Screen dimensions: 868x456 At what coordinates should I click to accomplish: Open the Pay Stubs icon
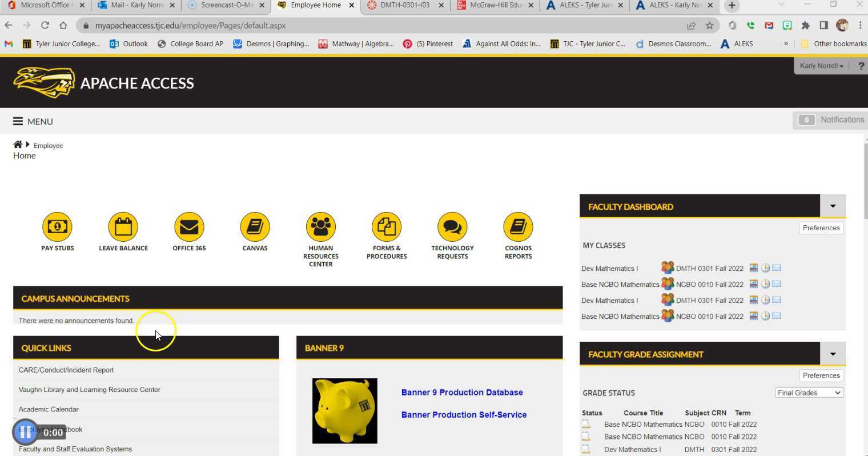[x=57, y=227]
